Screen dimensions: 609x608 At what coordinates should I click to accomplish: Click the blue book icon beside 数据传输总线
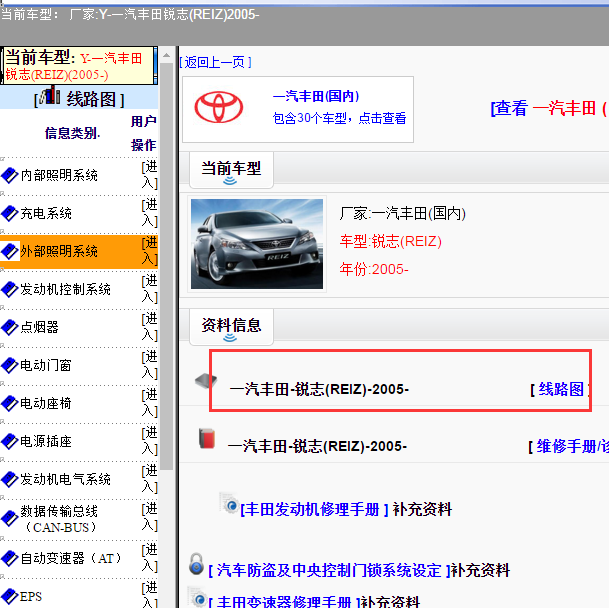click(10, 519)
